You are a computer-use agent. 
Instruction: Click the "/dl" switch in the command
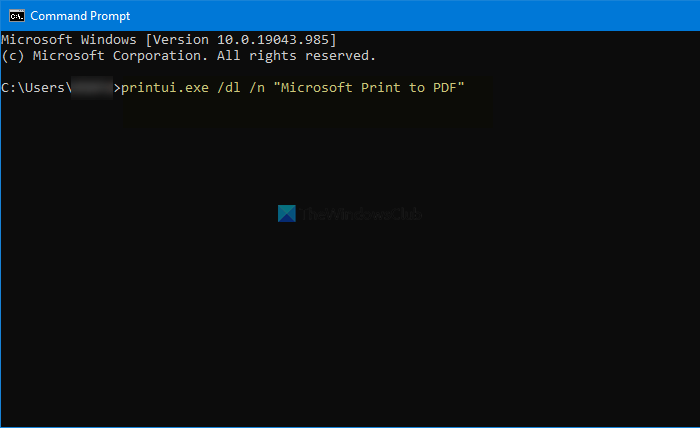(x=231, y=89)
